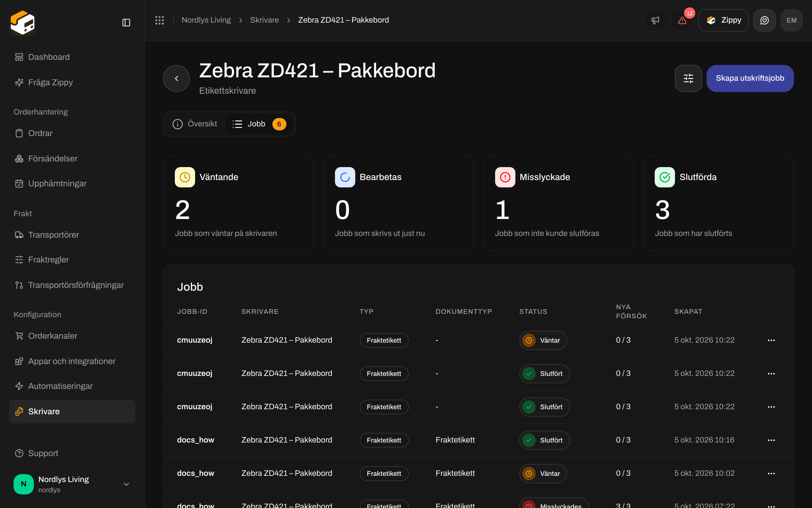812x508 pixels.
Task: Select the Jobb tab
Action: coord(259,124)
